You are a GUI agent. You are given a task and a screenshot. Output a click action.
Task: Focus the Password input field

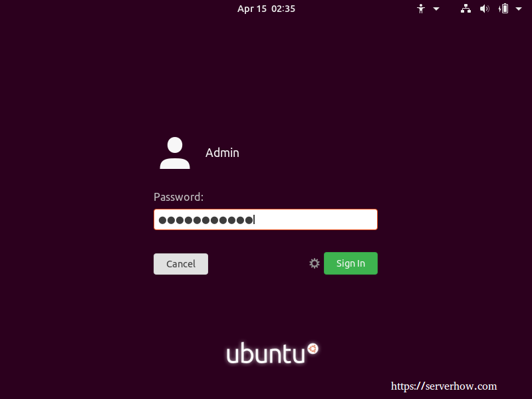[265, 219]
